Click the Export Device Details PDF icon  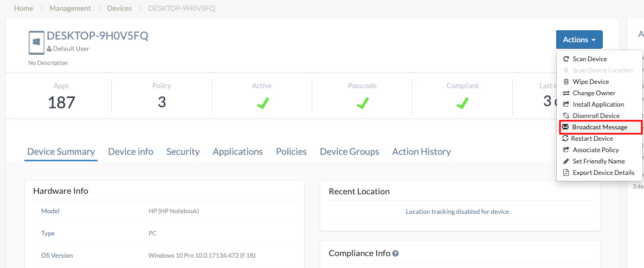point(566,173)
